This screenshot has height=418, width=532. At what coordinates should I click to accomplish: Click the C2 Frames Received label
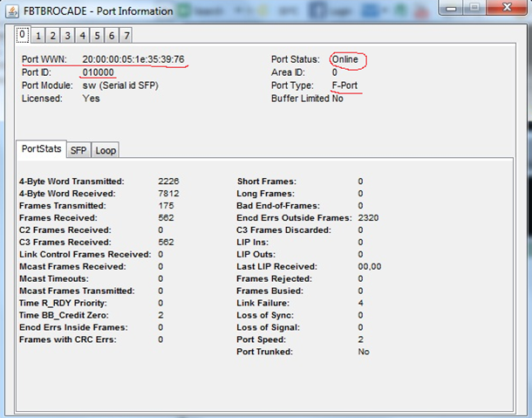(x=65, y=230)
